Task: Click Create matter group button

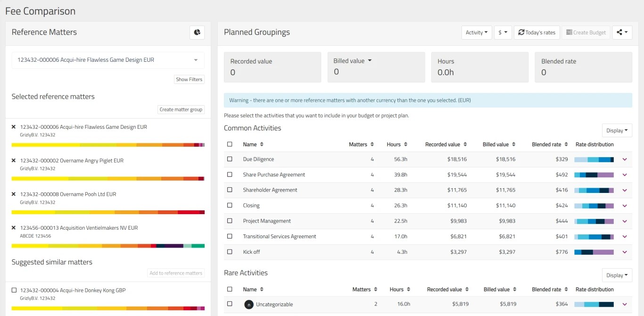Action: click(181, 109)
